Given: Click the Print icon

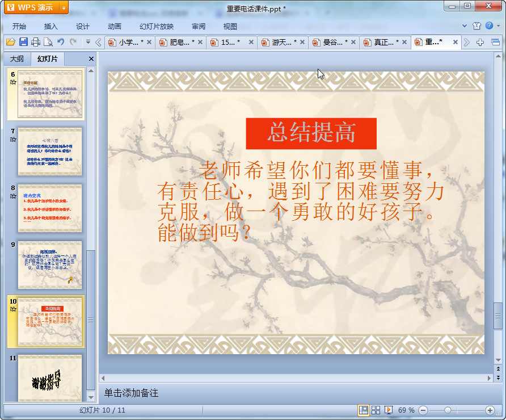Looking at the screenshot, I should click(36, 42).
